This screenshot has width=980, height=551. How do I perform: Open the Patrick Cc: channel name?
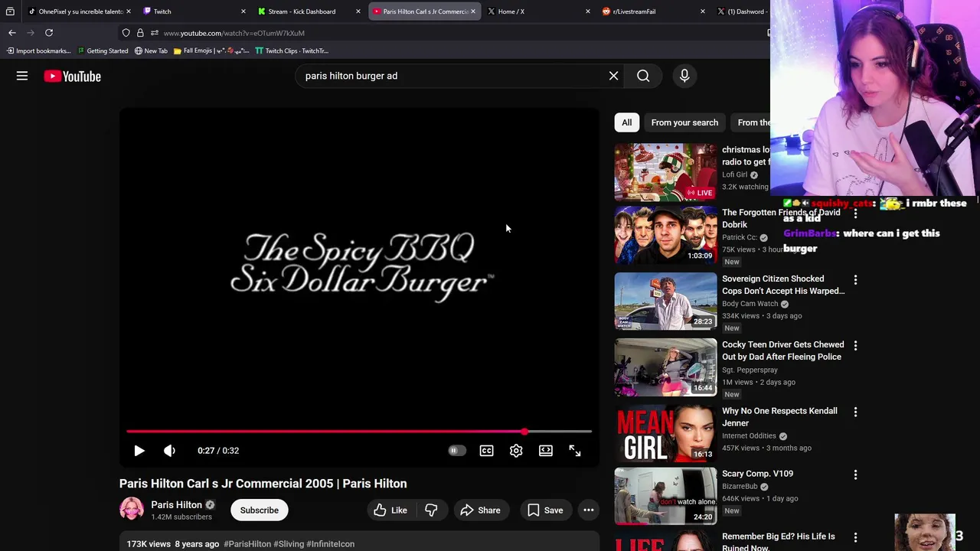pos(739,237)
